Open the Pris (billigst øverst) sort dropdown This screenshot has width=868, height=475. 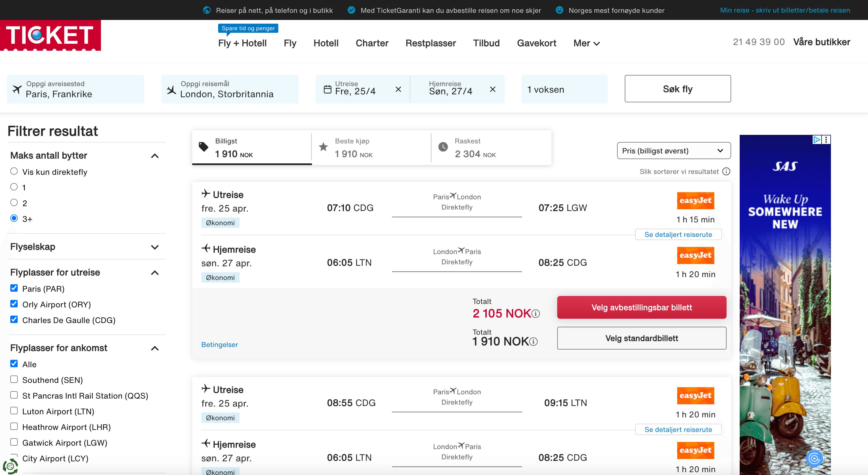tap(674, 151)
